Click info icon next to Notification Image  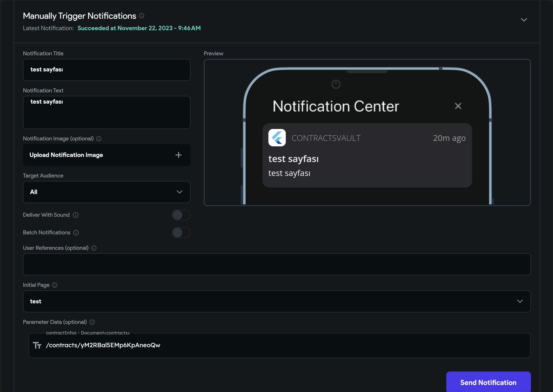coord(99,139)
